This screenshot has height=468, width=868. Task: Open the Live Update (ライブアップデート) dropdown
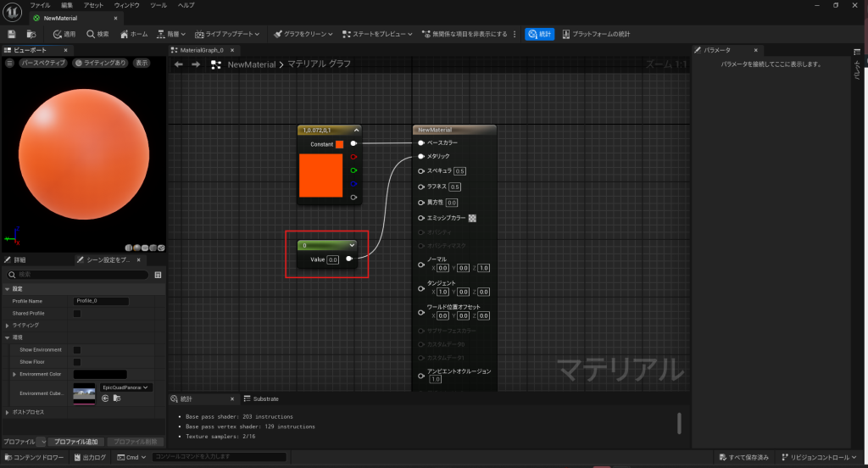coord(225,34)
